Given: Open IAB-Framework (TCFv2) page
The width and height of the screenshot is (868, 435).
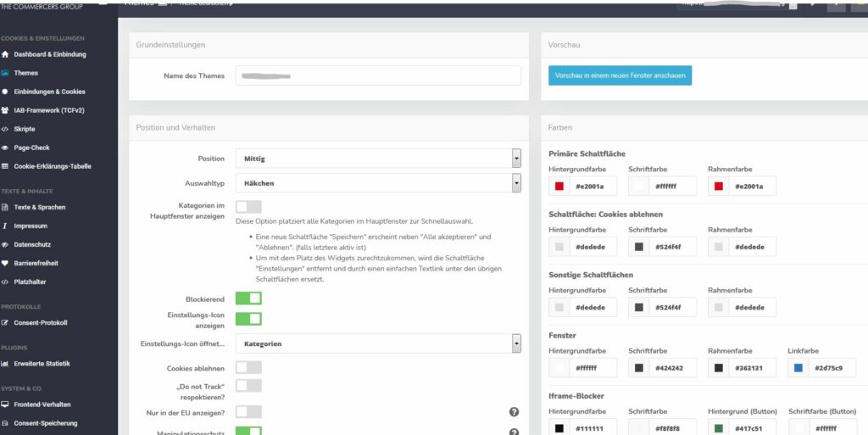Looking at the screenshot, I should point(49,110).
